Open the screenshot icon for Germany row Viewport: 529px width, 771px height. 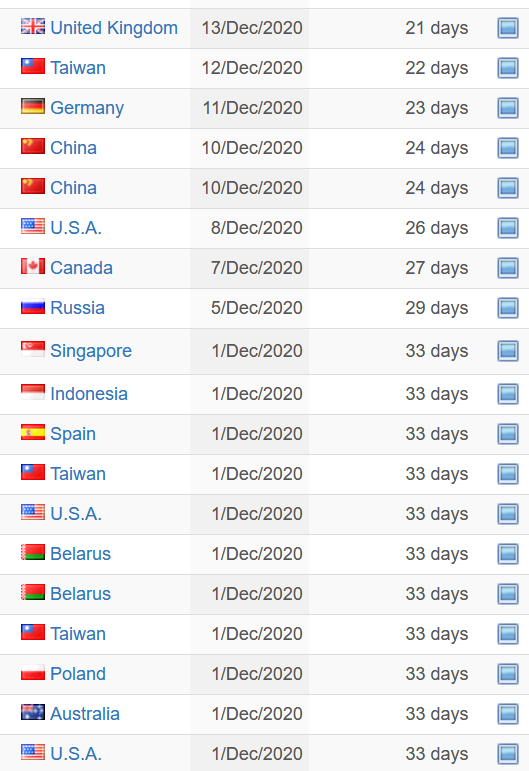508,108
